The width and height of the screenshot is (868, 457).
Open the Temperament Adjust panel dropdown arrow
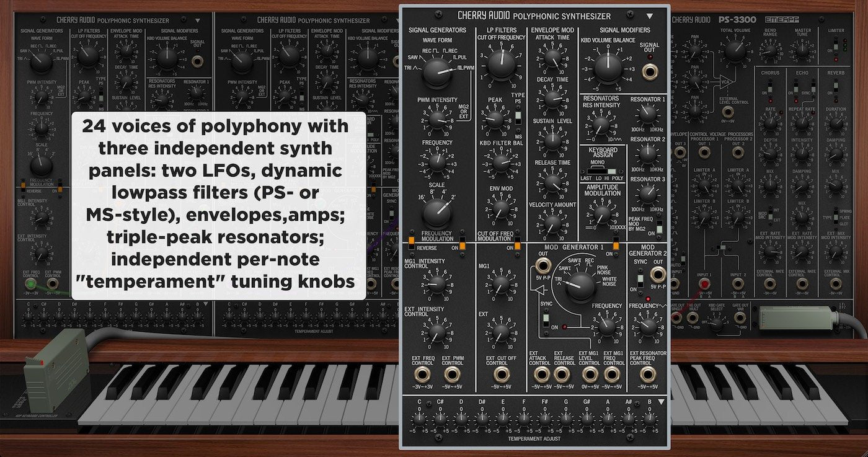[x=661, y=402]
